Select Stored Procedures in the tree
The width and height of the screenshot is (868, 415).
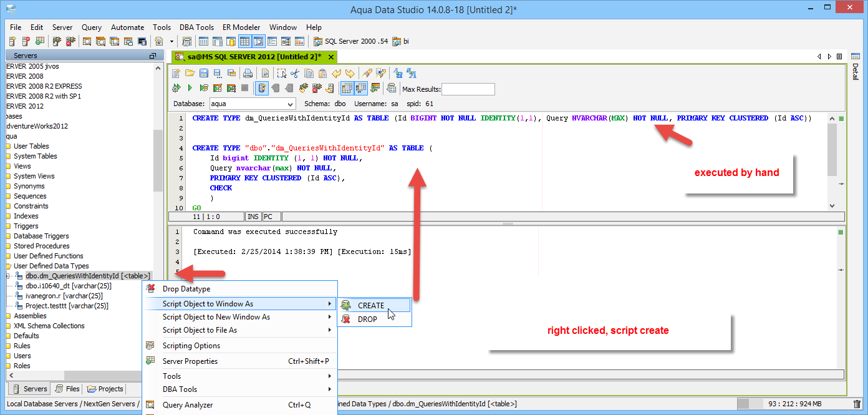[x=41, y=246]
